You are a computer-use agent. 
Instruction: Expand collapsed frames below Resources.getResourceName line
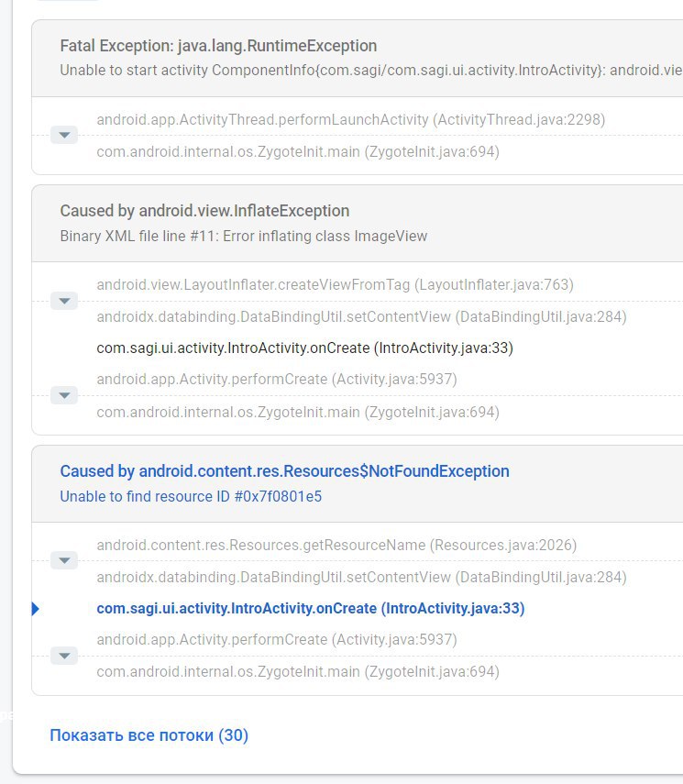point(64,560)
